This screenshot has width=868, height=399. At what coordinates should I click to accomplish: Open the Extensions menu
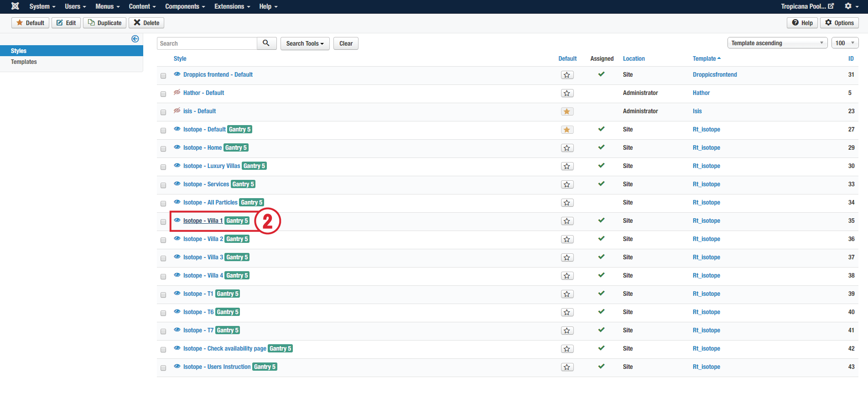click(232, 6)
